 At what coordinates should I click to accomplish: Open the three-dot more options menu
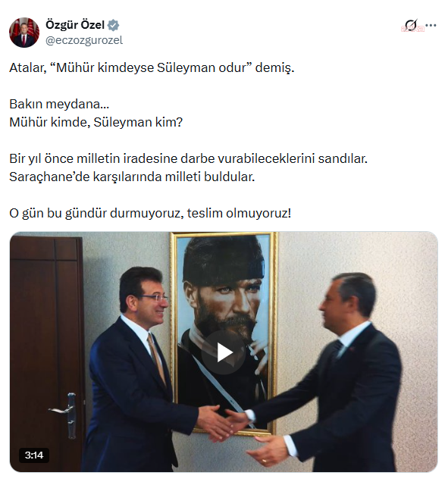click(431, 25)
